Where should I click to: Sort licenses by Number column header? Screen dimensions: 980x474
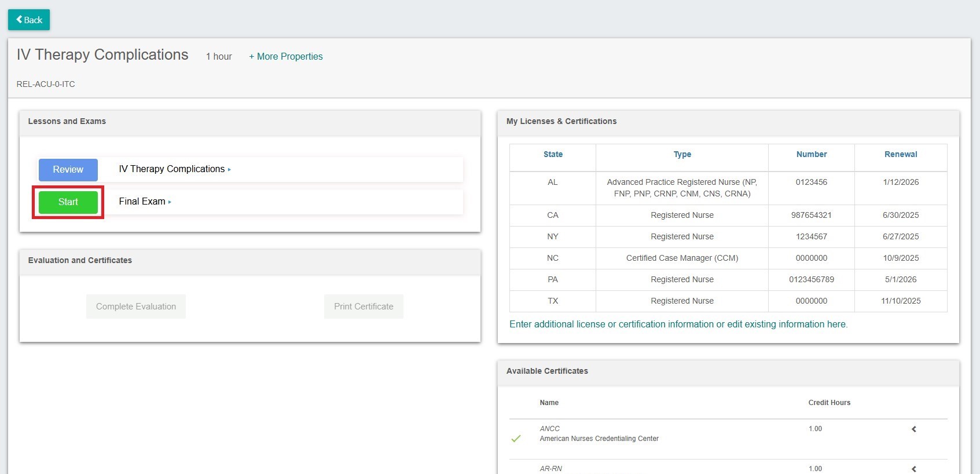(x=812, y=154)
